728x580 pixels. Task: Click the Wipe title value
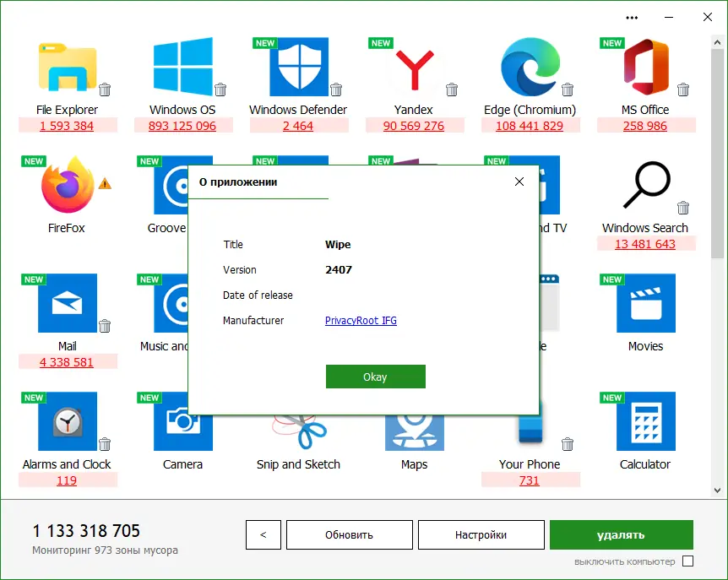[338, 245]
